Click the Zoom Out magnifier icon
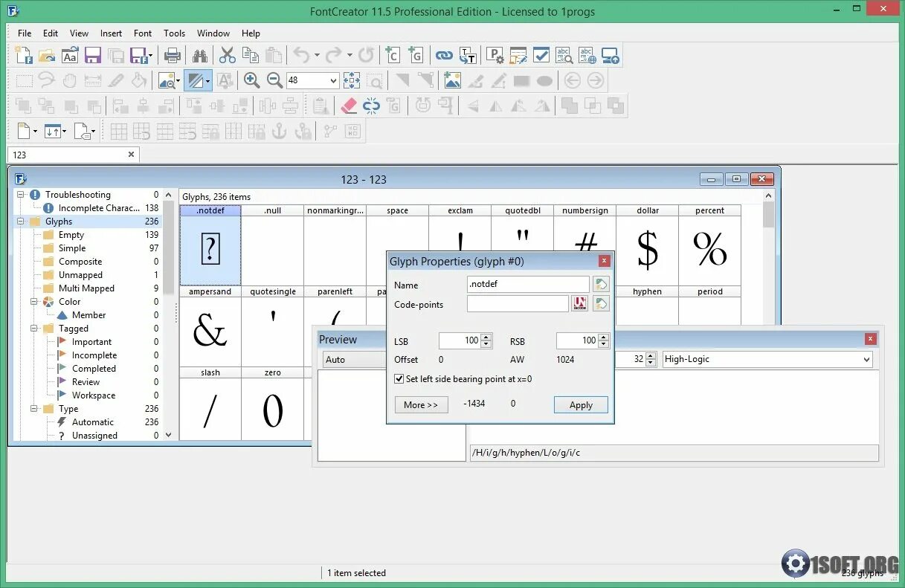Screen dimensions: 905x588 [274, 80]
